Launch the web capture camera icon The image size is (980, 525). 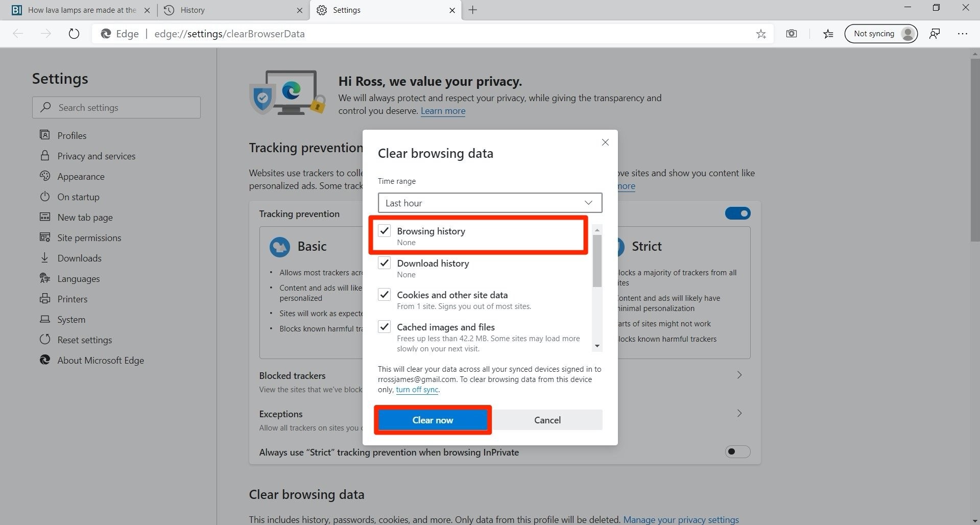(x=791, y=33)
